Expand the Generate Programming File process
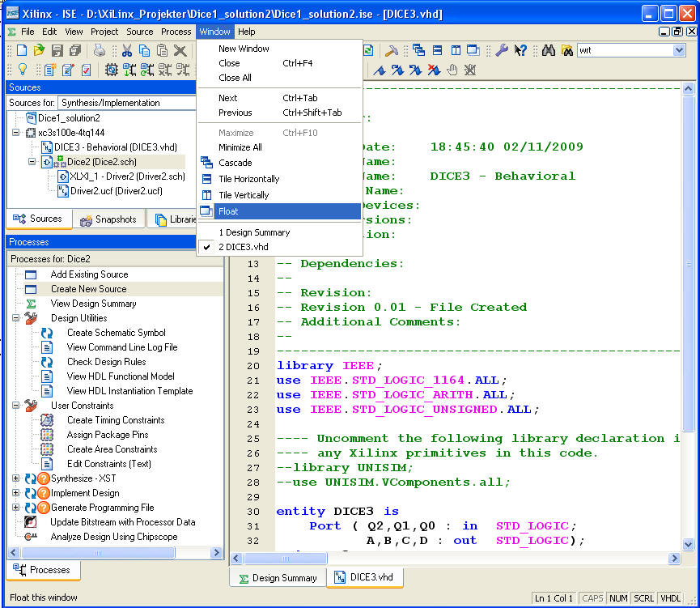This screenshot has width=700, height=608. (x=15, y=508)
